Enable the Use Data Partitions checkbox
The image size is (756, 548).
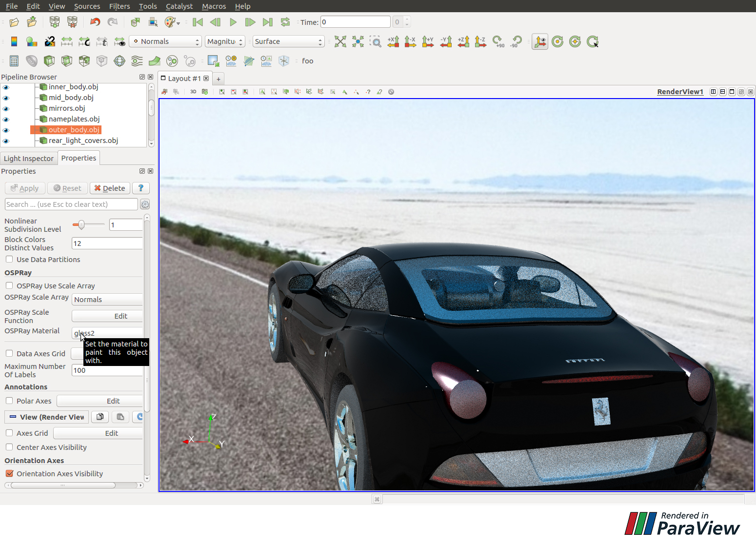click(x=9, y=260)
